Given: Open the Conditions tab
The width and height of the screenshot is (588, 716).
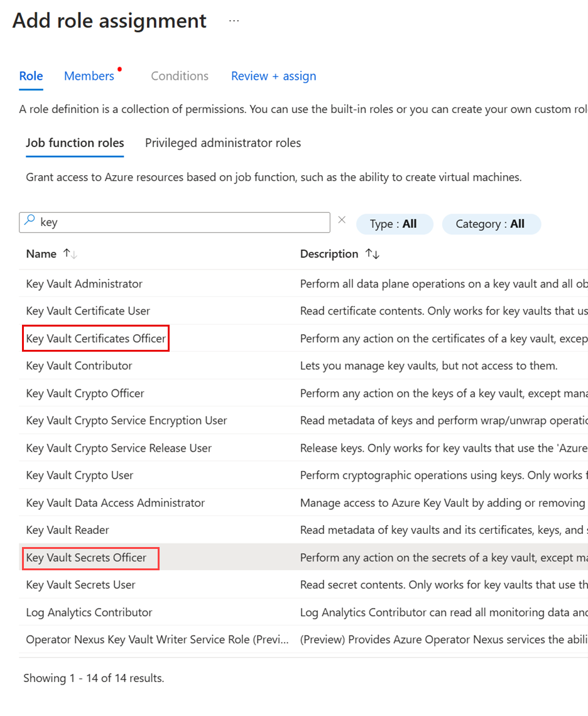Looking at the screenshot, I should point(180,76).
